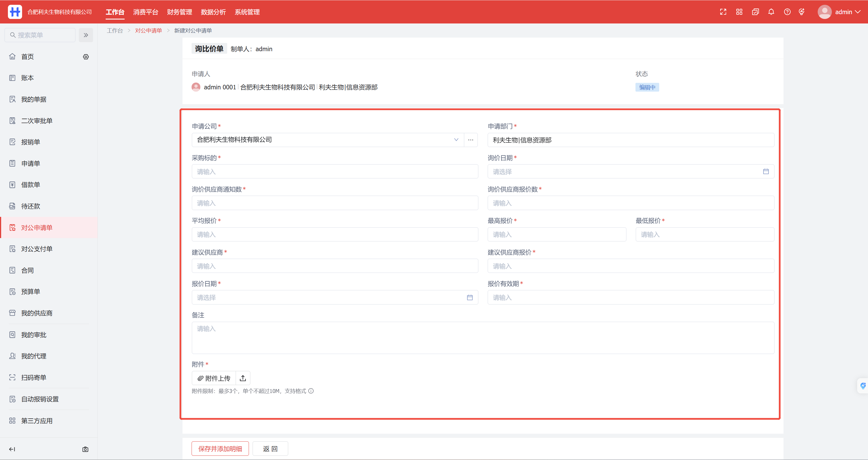Screen dimensions: 868x460
Task: Click the fullscreen icon in header
Action: point(723,12)
